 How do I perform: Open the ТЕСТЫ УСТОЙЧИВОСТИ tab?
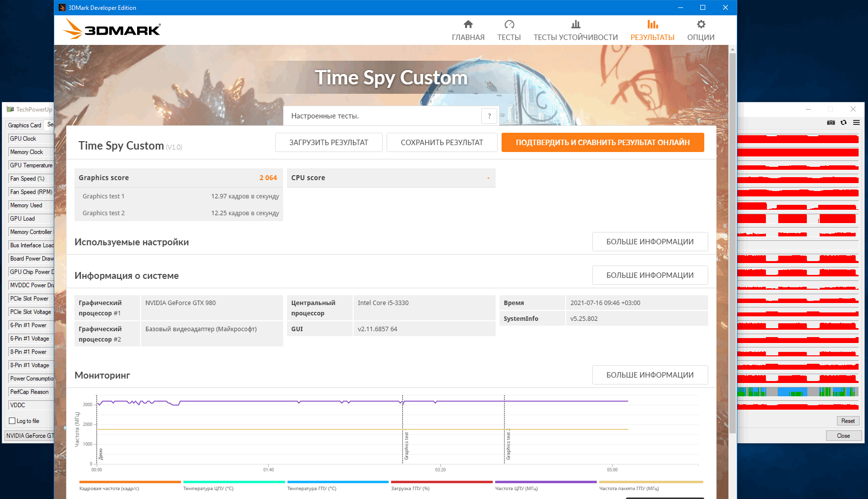pos(576,31)
